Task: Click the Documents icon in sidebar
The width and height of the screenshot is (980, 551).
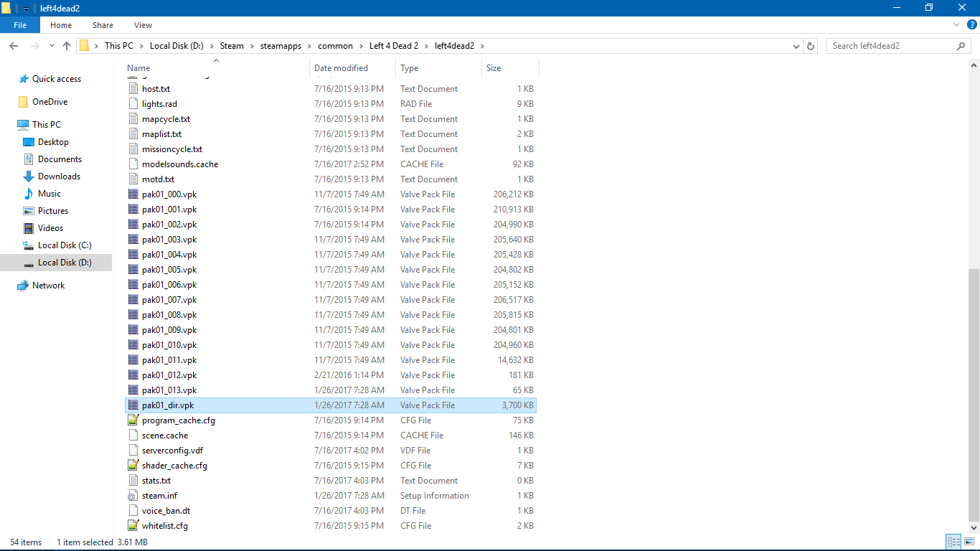Action: (x=29, y=159)
